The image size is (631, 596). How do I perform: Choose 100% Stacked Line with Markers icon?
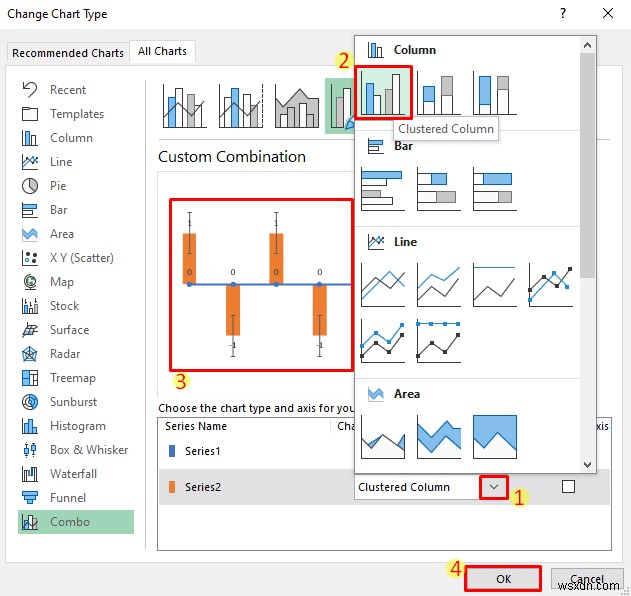[x=439, y=341]
